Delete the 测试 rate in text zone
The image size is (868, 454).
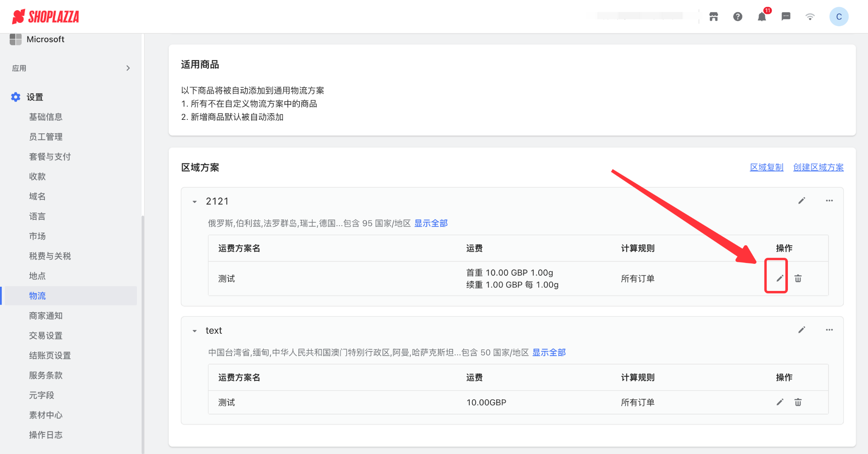798,402
